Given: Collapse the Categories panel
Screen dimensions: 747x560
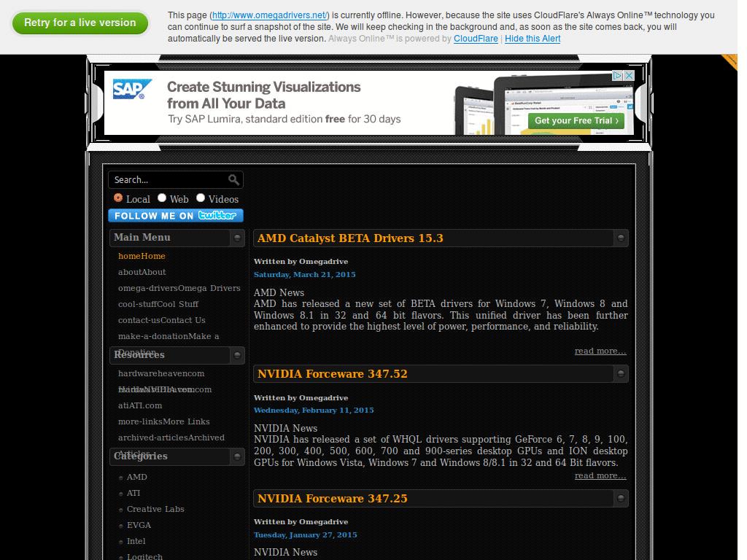Looking at the screenshot, I should pyautogui.click(x=237, y=456).
